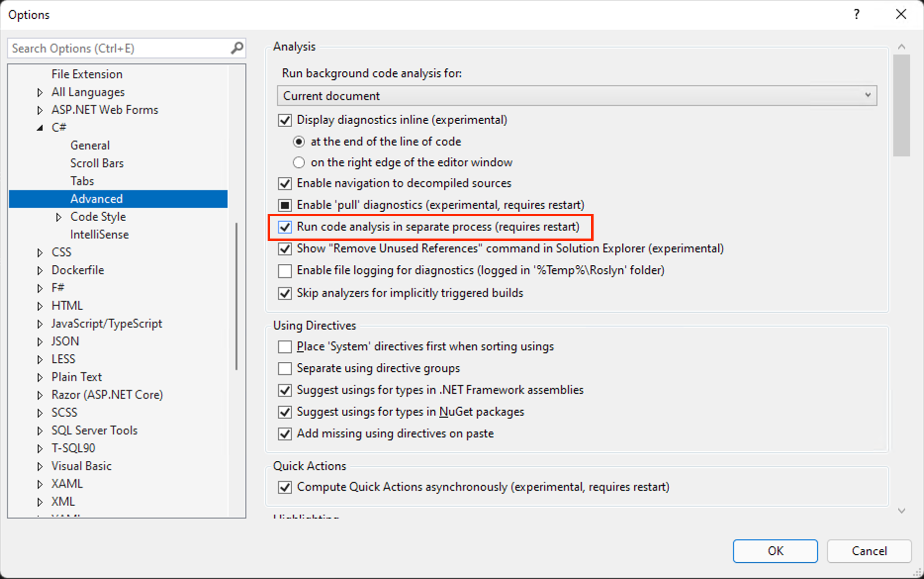Screen dimensions: 924x579
Task: Select the Code Style tree label
Action: [98, 217]
